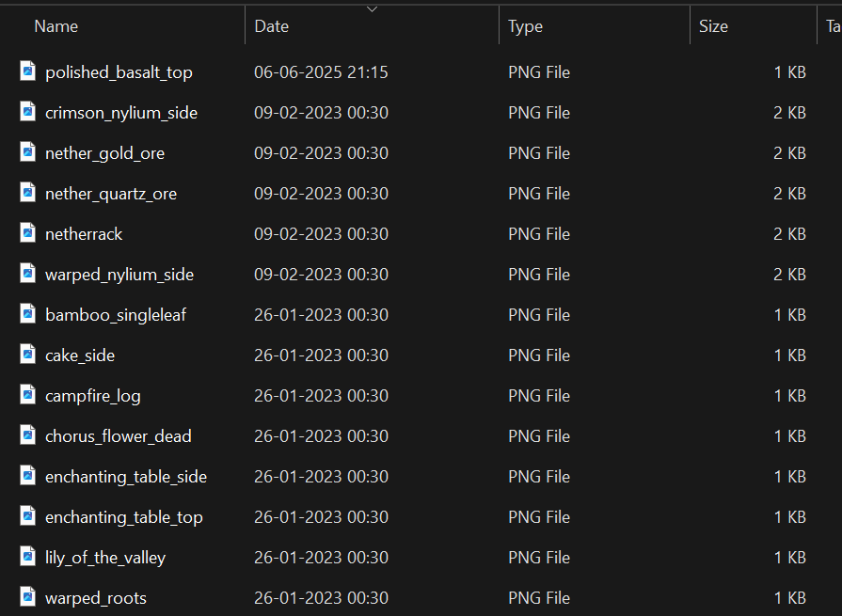Select the enchanting_table_side file name
Image resolution: width=842 pixels, height=616 pixels.
coord(126,477)
